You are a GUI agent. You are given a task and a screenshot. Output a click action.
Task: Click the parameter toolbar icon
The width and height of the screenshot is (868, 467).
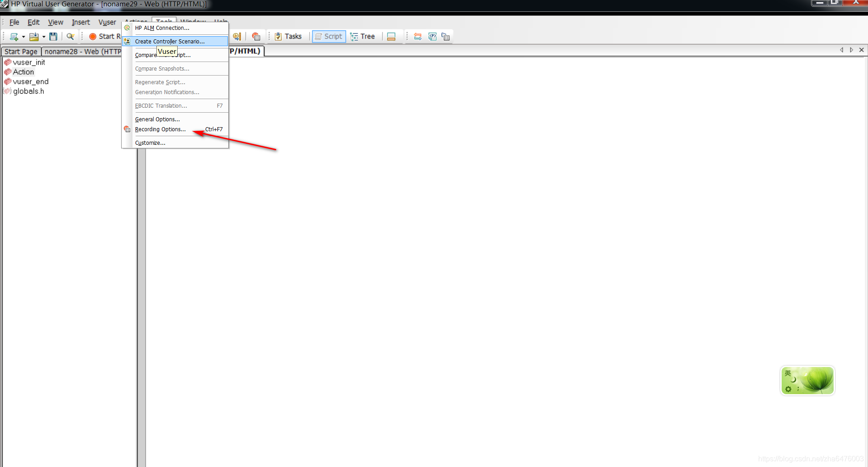coord(432,37)
